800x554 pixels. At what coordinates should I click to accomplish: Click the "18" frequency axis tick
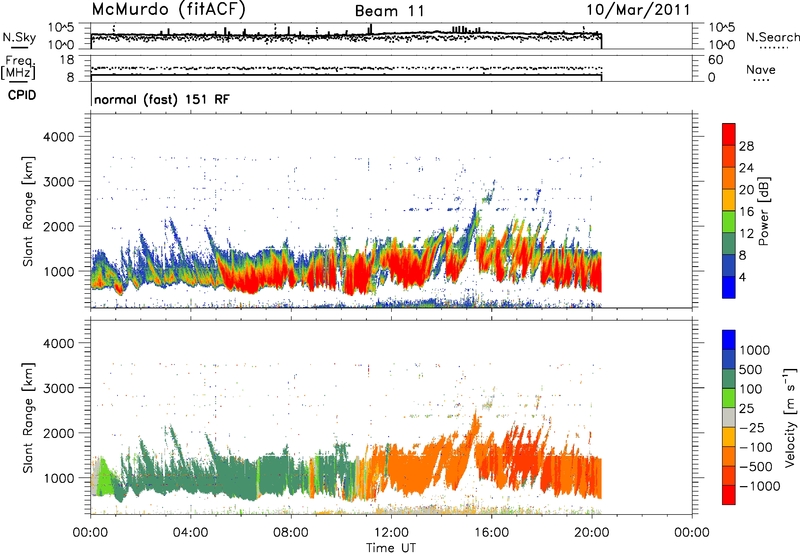(67, 60)
